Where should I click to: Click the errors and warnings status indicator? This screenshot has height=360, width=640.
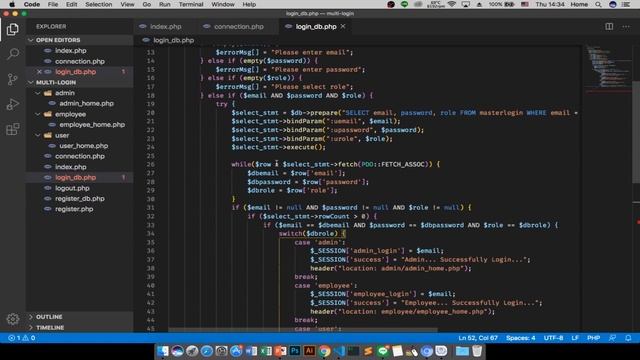pos(22,338)
